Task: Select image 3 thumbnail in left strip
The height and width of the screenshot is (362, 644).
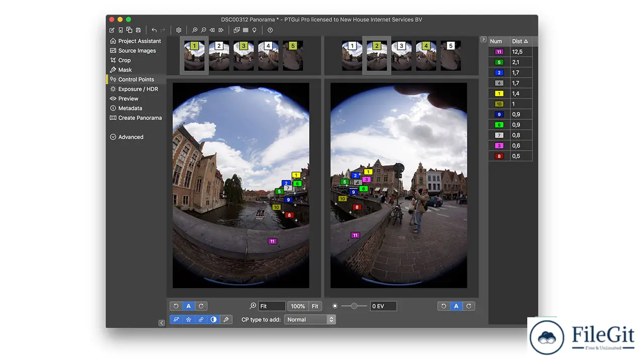Action: point(244,55)
